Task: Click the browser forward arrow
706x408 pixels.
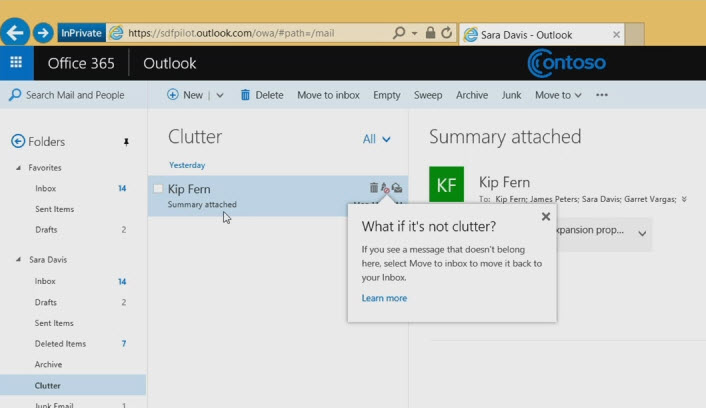Action: [43, 33]
